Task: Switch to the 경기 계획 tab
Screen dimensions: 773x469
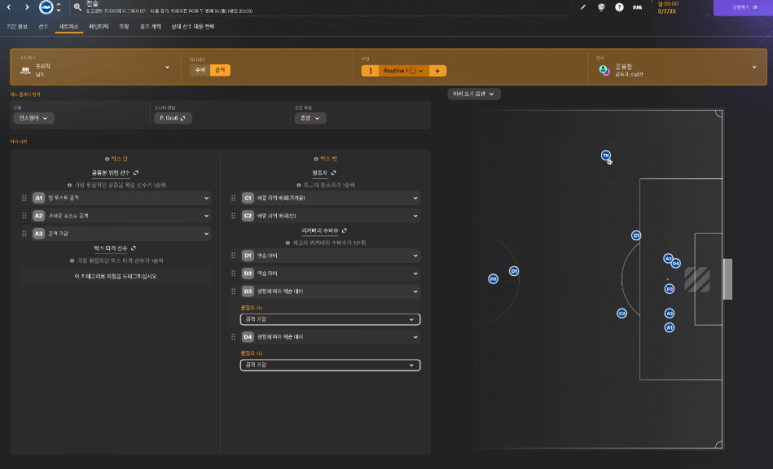Action: (x=150, y=27)
